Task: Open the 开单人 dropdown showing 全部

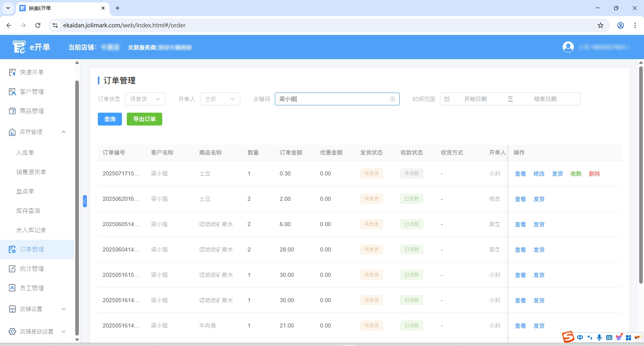Action: point(220,99)
